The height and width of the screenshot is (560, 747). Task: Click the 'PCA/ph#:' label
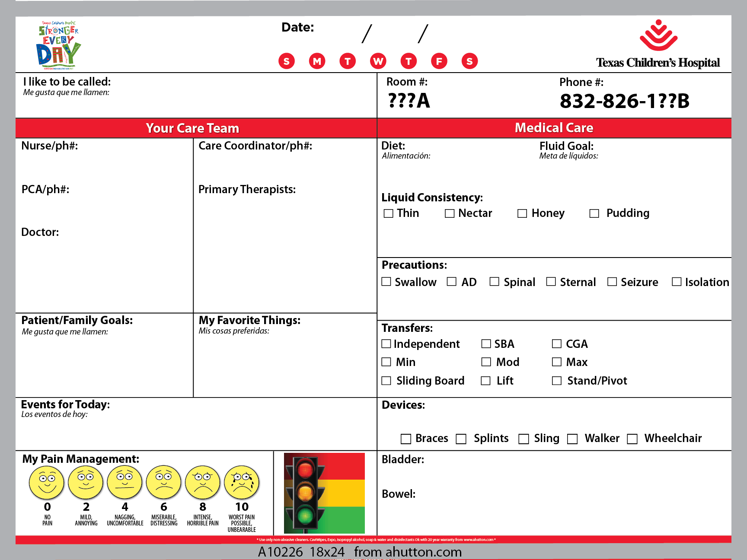45,189
